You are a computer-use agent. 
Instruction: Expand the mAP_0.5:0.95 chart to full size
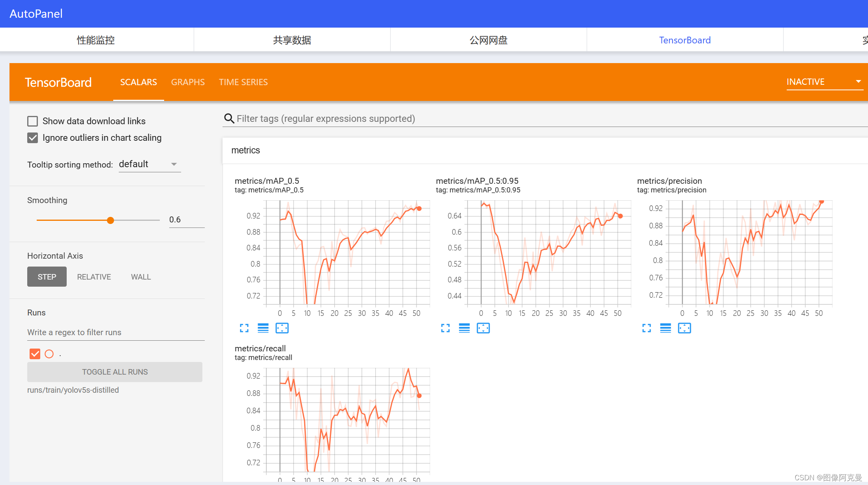click(445, 328)
